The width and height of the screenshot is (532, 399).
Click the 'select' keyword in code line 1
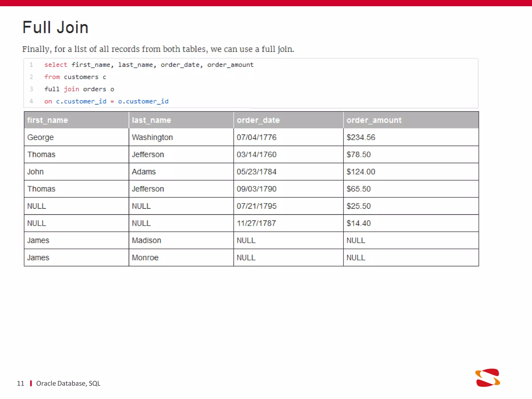56,65
